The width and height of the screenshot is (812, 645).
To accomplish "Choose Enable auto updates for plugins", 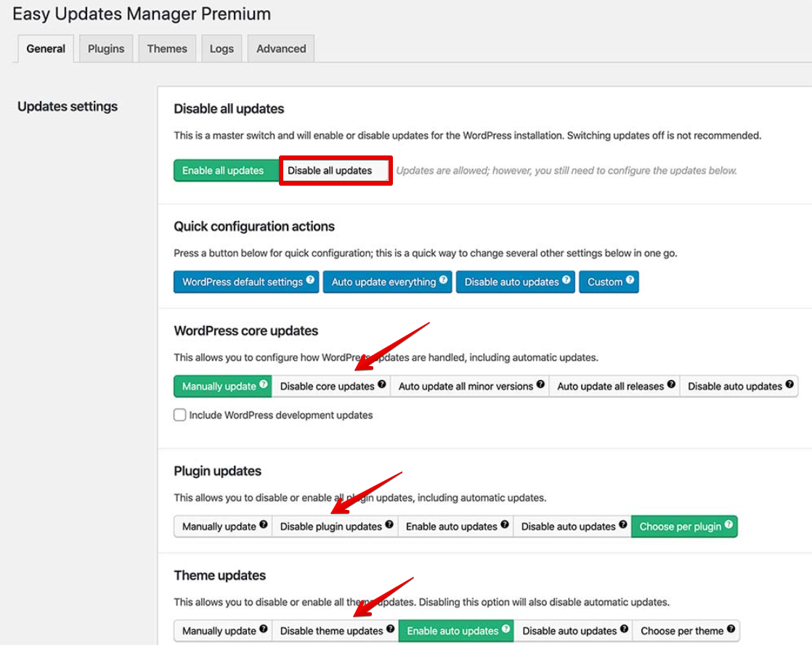I will coord(451,527).
